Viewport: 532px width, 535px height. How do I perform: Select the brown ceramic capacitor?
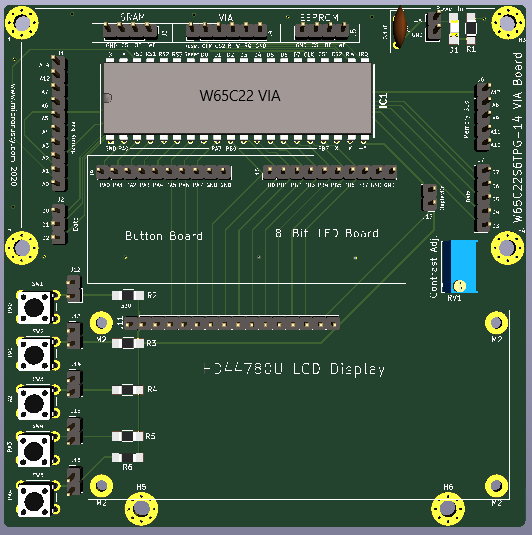point(400,26)
